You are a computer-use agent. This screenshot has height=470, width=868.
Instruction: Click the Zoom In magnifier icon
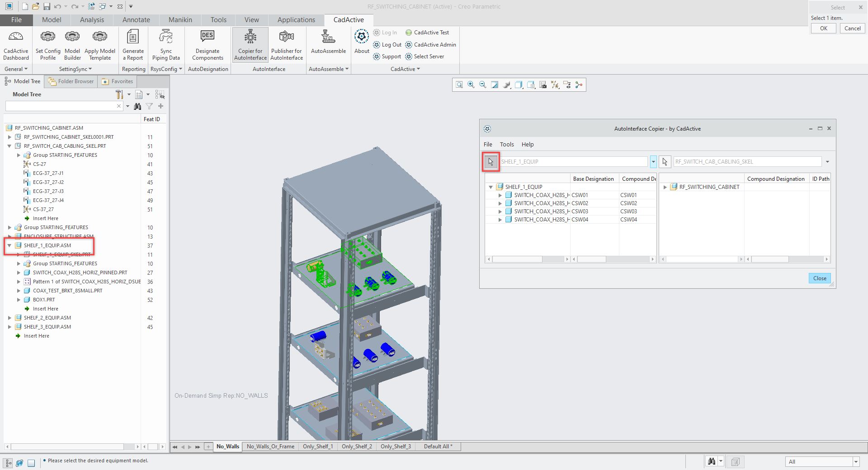471,85
